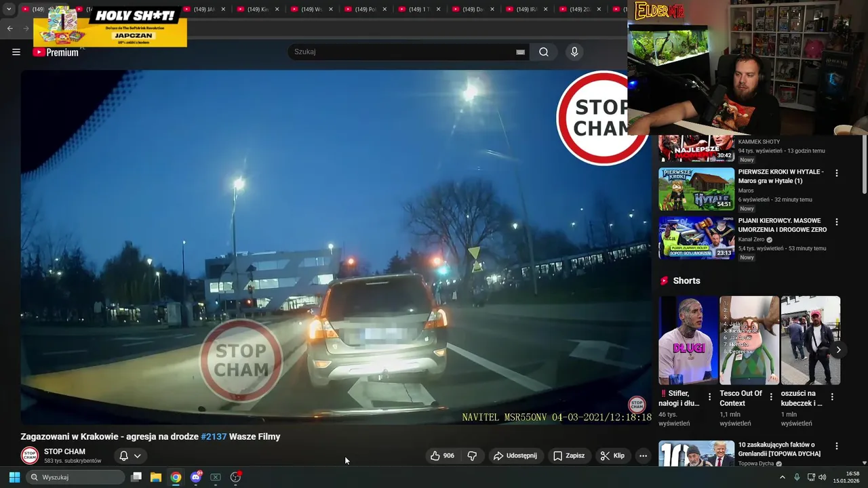Open KAMMEK SHOTY video thumbnail 30:42

pos(696,148)
